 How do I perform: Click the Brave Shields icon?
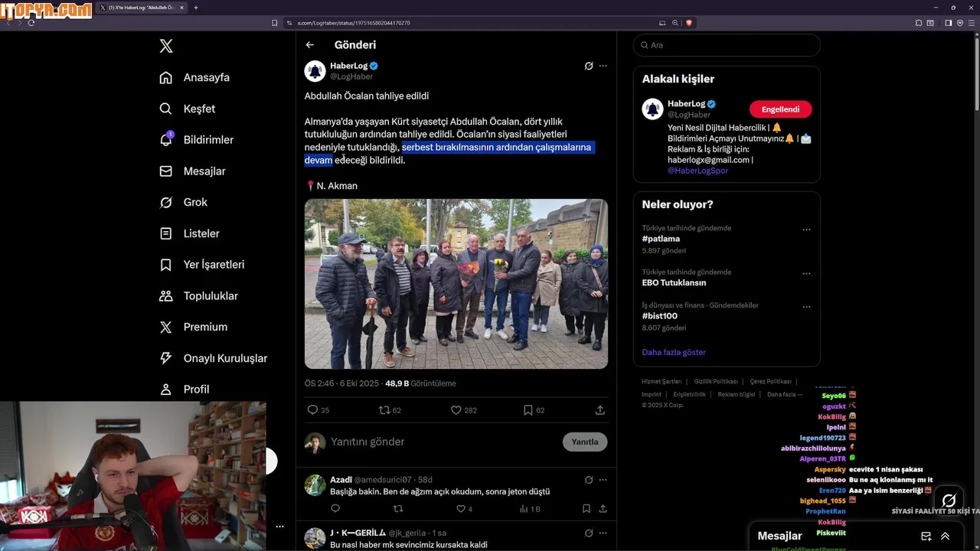point(689,23)
